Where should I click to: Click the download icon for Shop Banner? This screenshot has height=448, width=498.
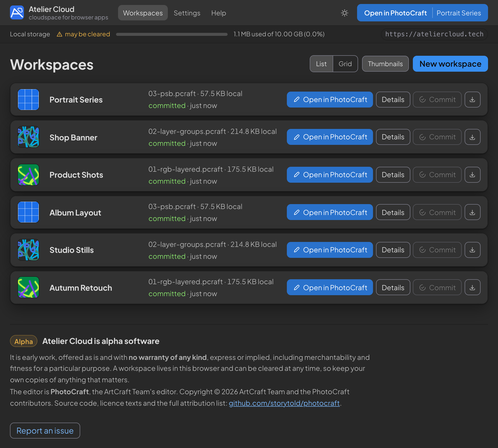click(x=472, y=137)
